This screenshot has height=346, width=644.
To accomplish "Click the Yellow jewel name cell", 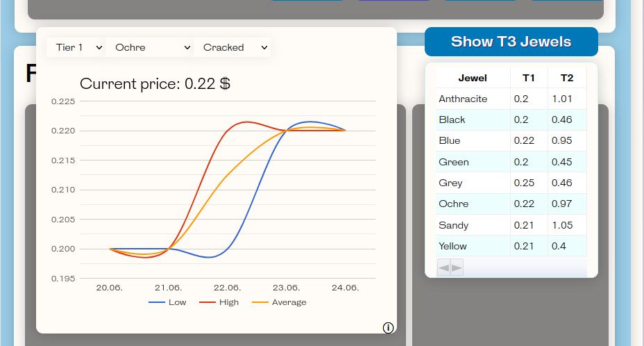I will pos(453,246).
